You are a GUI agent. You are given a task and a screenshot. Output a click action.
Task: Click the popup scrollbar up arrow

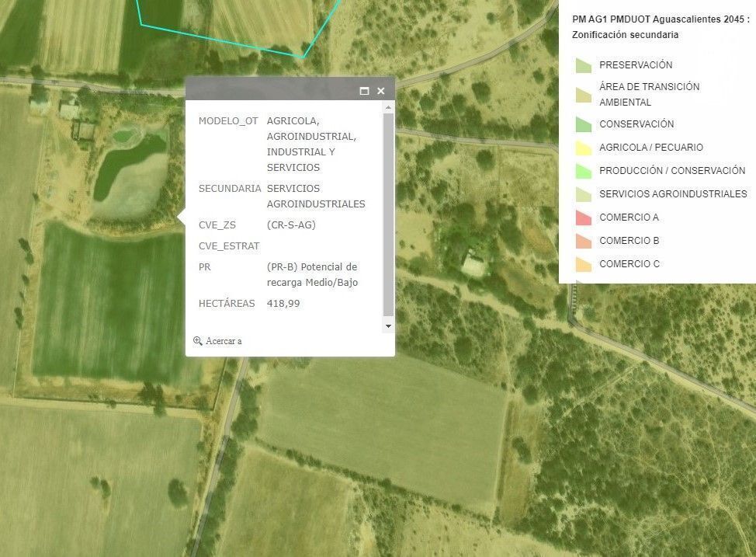pos(389,106)
